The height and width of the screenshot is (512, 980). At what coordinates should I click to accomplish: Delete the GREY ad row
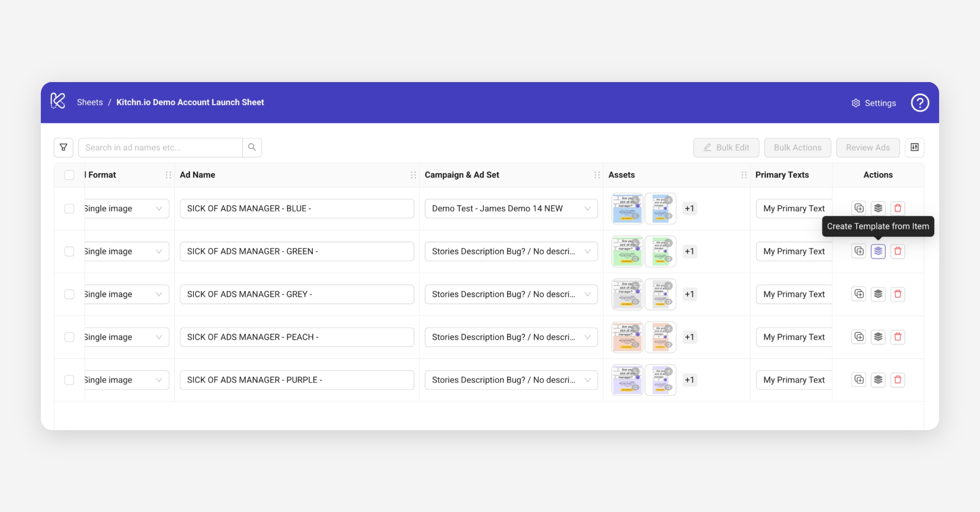[x=898, y=294]
